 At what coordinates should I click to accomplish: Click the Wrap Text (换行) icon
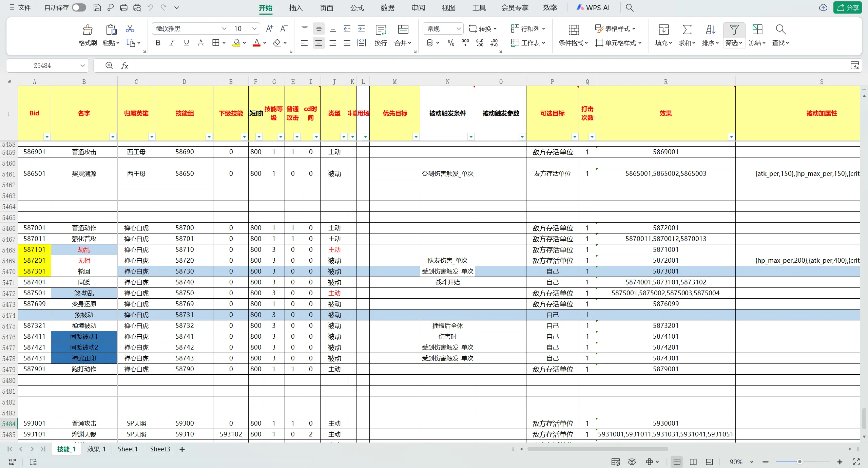click(x=381, y=30)
